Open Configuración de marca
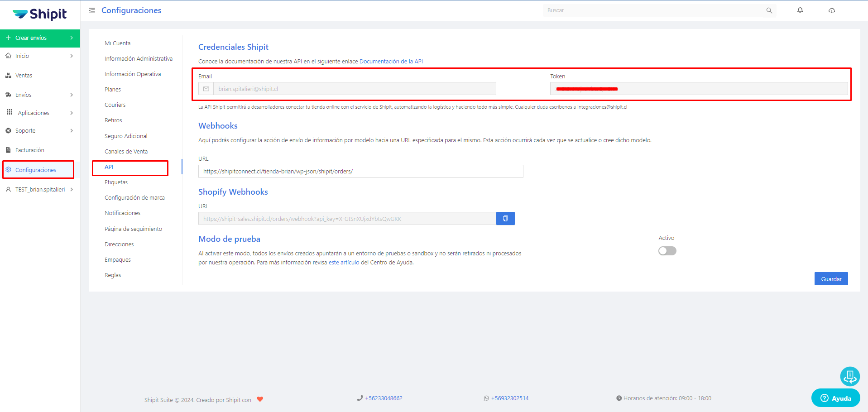The height and width of the screenshot is (412, 868). tap(134, 197)
